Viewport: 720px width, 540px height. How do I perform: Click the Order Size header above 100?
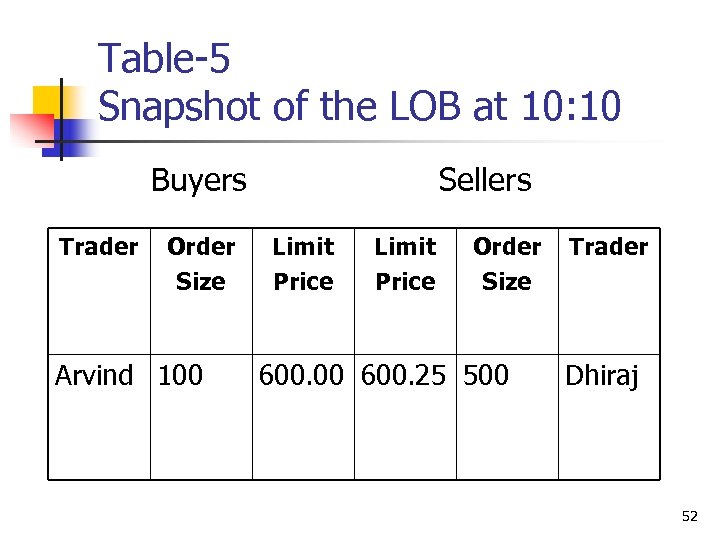point(201,264)
